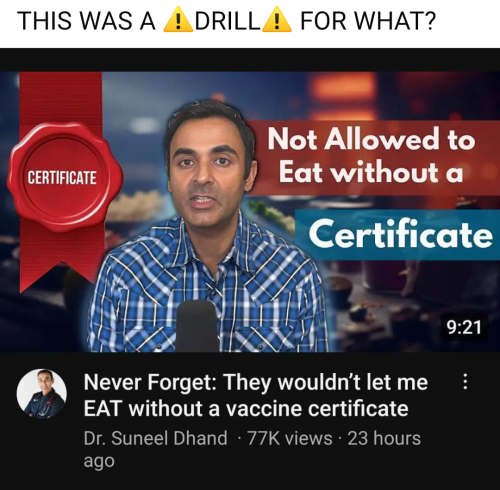Click the 9:21 duration badge

click(x=464, y=327)
